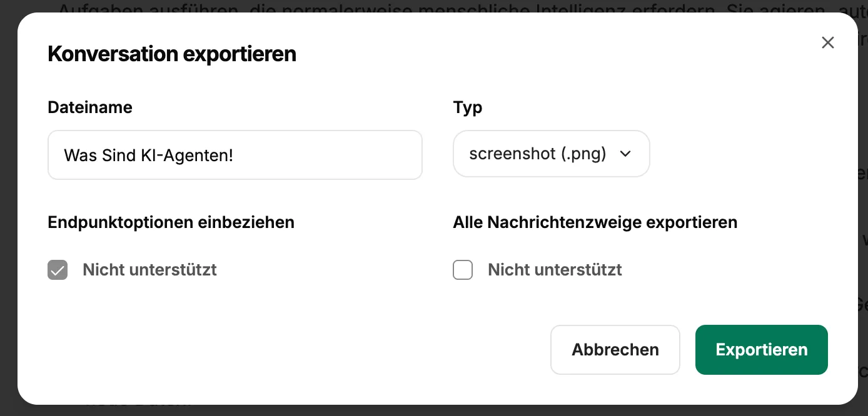
Task: Click the checkmark icon under Endpunktoptionen einbeziehen
Action: [58, 270]
